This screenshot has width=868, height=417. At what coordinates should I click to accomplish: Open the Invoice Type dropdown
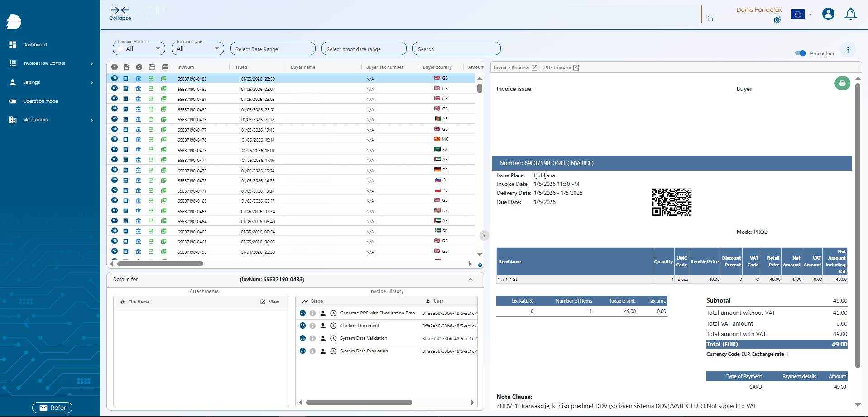click(216, 48)
